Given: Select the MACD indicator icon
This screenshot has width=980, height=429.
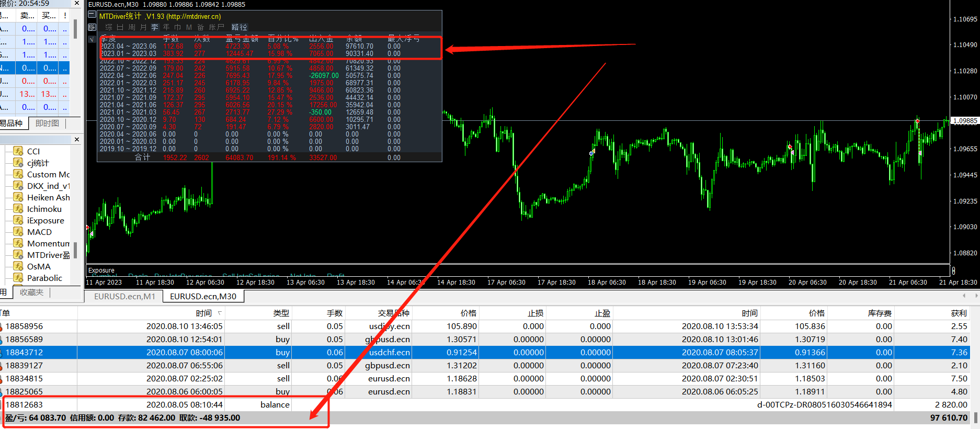Looking at the screenshot, I should [x=18, y=232].
